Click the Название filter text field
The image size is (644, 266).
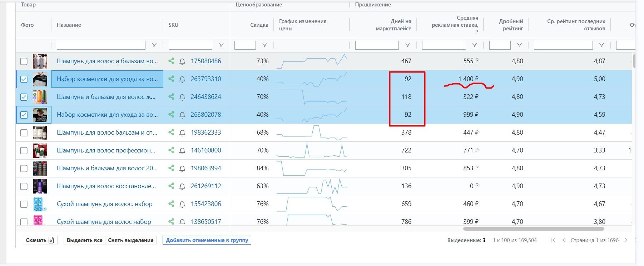101,45
